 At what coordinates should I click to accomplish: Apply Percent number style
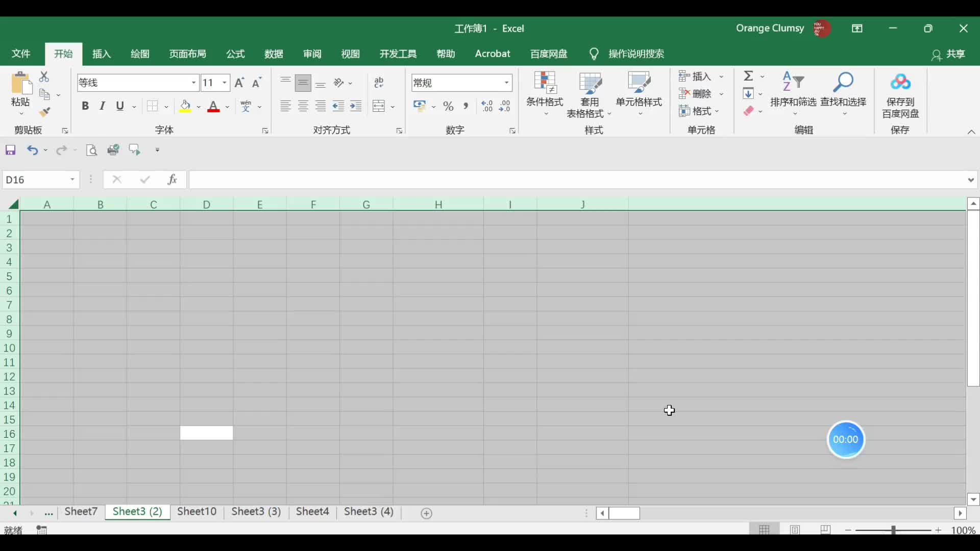[449, 106]
